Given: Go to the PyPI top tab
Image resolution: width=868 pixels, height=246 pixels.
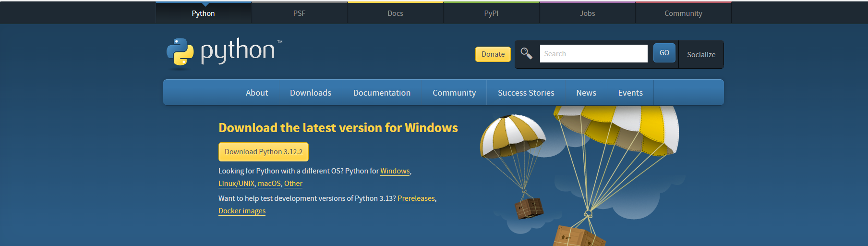Looking at the screenshot, I should coord(492,13).
